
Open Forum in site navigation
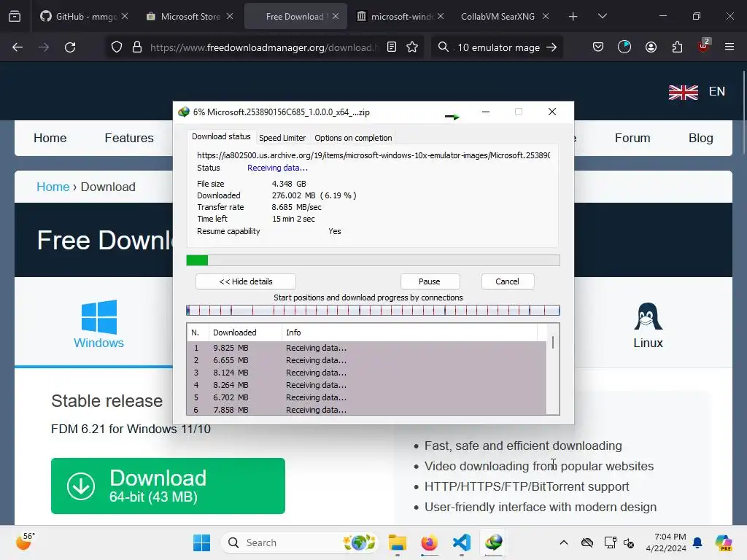point(632,138)
